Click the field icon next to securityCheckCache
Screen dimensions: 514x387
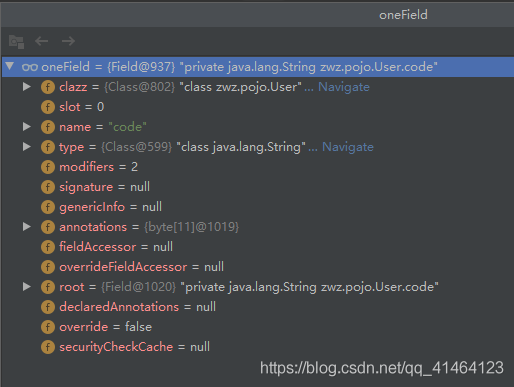click(48, 347)
